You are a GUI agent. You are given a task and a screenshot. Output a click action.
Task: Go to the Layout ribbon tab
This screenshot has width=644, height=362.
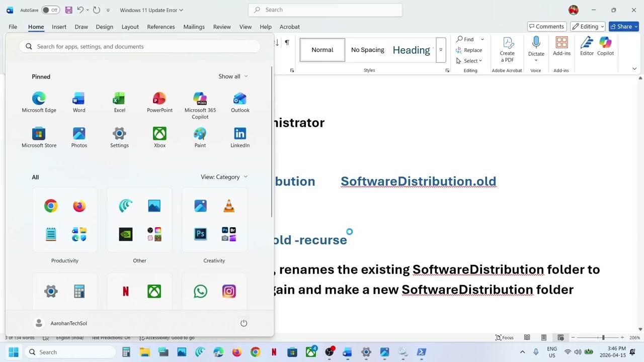pos(130,27)
